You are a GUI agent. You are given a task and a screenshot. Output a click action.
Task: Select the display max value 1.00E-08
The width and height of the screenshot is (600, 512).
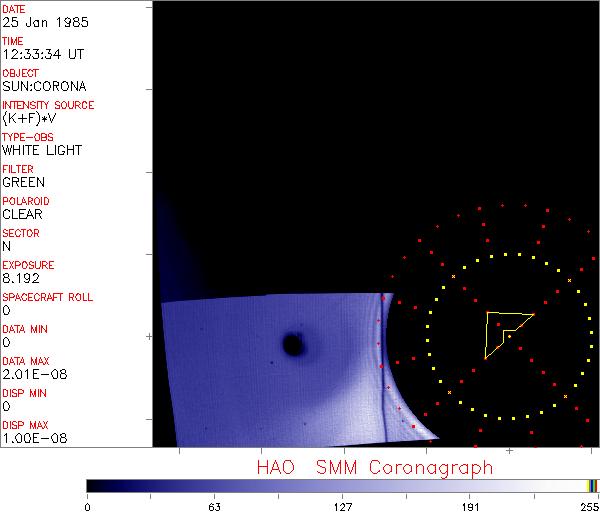31,438
